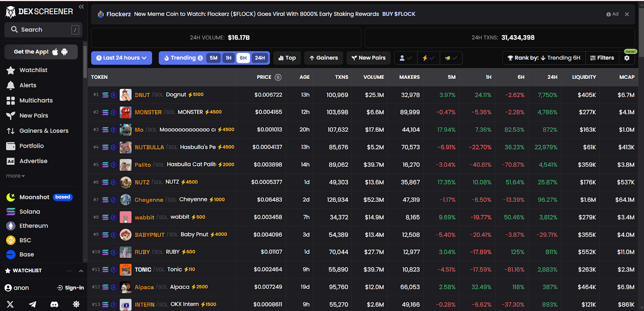The height and width of the screenshot is (311, 644).
Task: Collapse the sidebar with double chevron
Action: click(81, 7)
